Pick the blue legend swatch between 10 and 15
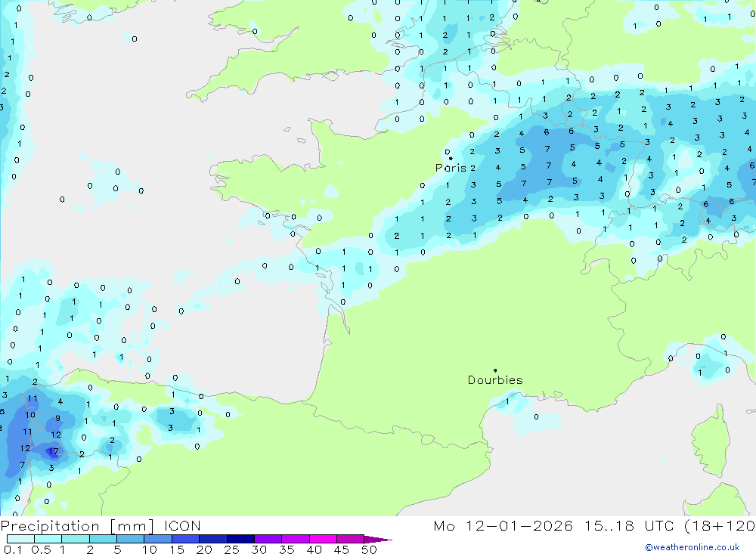The image size is (756, 554). [x=158, y=539]
